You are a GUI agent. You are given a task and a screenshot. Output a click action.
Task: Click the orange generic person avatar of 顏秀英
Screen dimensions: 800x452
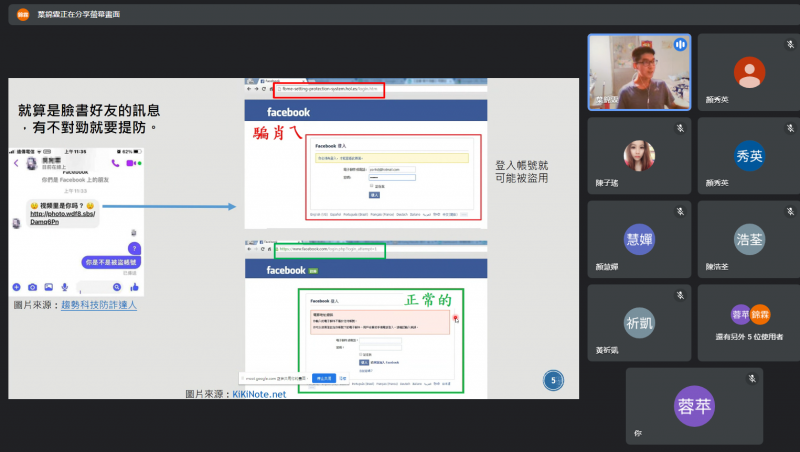749,72
